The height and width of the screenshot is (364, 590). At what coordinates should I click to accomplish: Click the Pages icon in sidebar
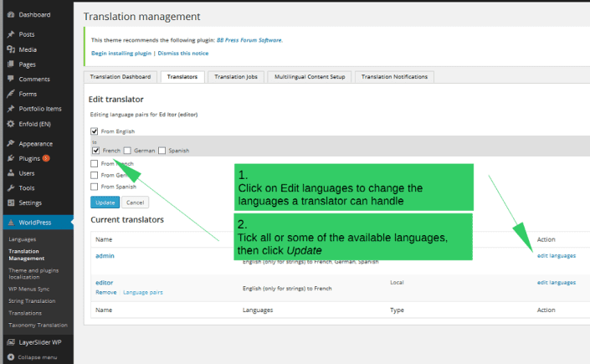point(11,64)
